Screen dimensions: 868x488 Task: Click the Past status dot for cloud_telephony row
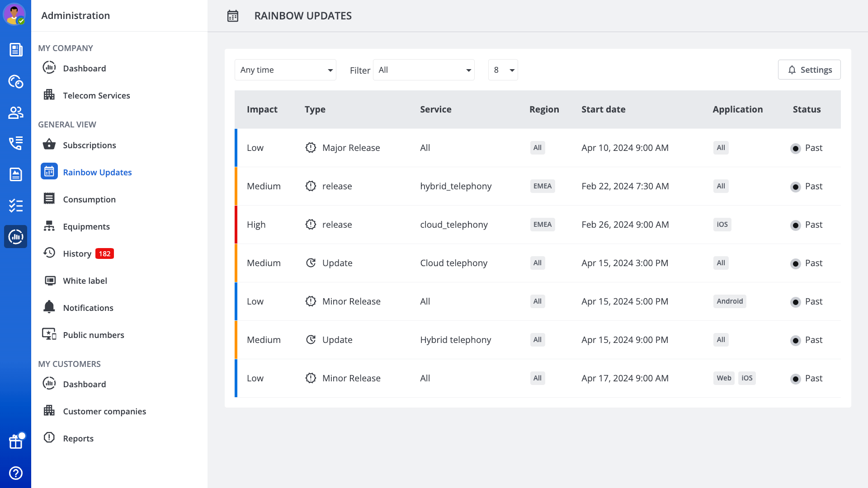(x=796, y=225)
